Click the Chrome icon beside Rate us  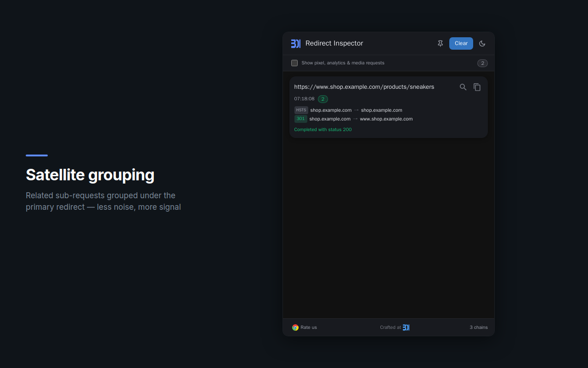click(x=295, y=327)
